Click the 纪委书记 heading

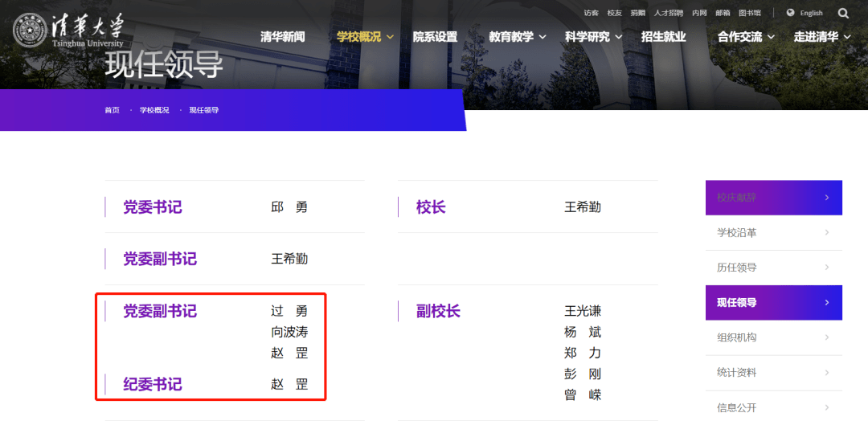[x=152, y=385]
